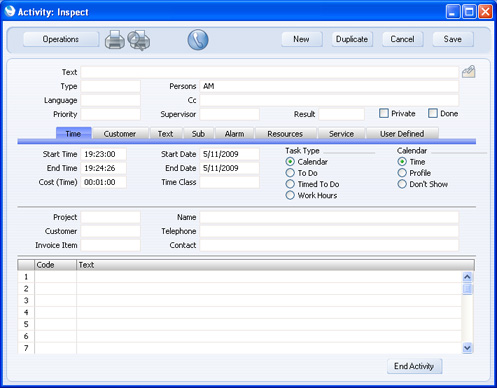The image size is (497, 388).
Task: Click the Text cell in row 3
Action: tap(269, 300)
